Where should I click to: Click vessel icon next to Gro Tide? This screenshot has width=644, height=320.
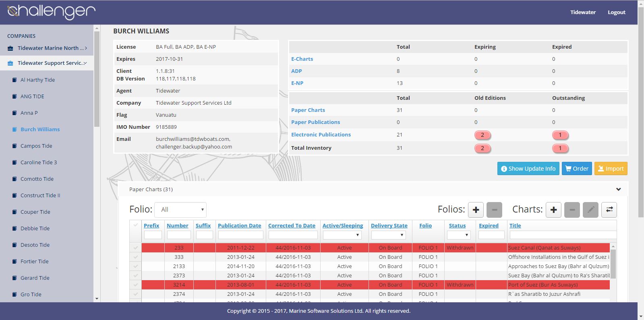pyautogui.click(x=15, y=295)
